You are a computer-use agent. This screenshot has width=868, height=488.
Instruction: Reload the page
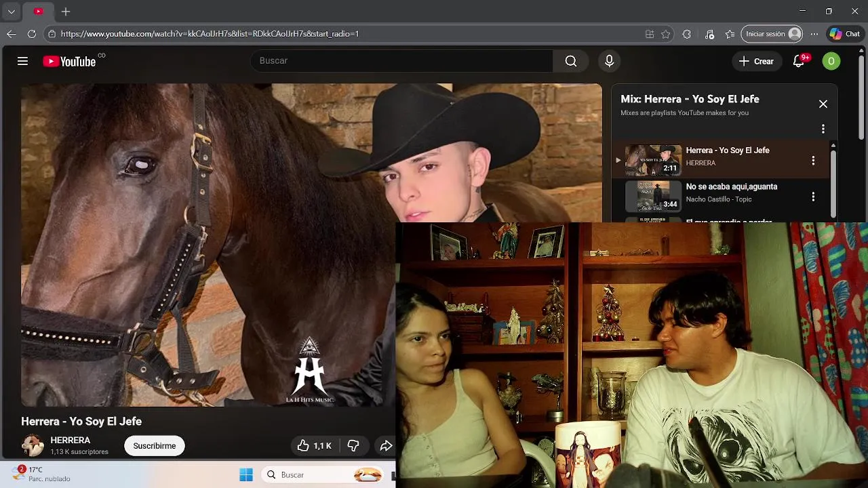tap(32, 34)
